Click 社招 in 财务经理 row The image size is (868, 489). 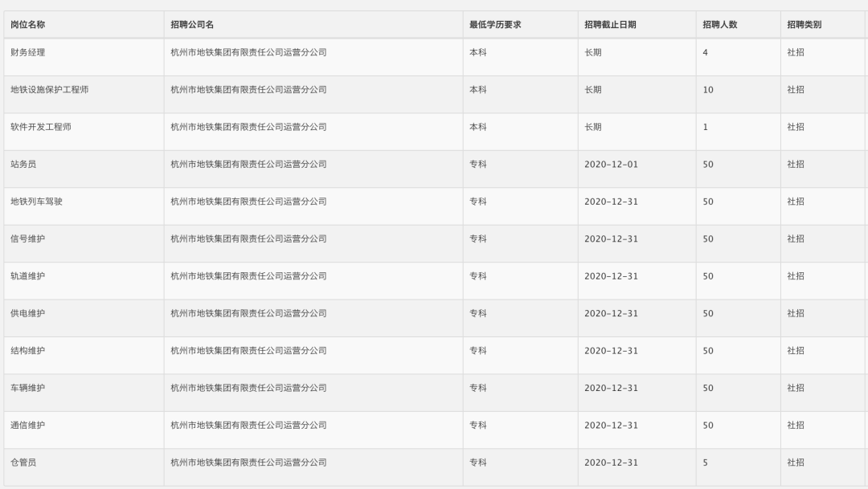click(x=796, y=52)
